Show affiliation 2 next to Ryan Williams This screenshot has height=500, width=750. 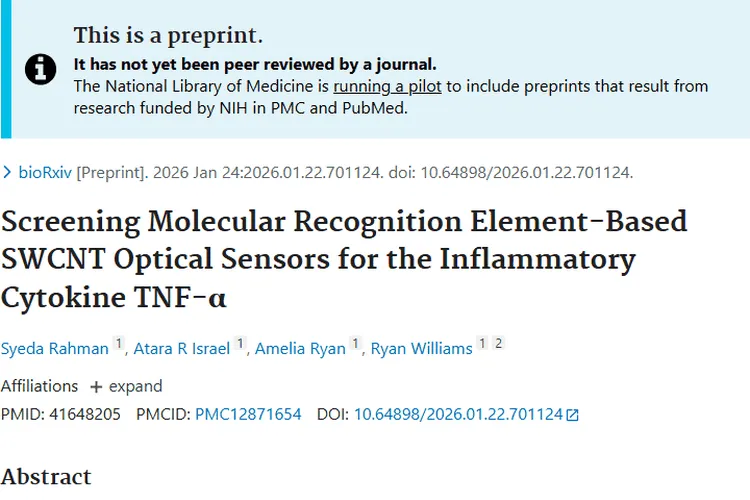498,344
